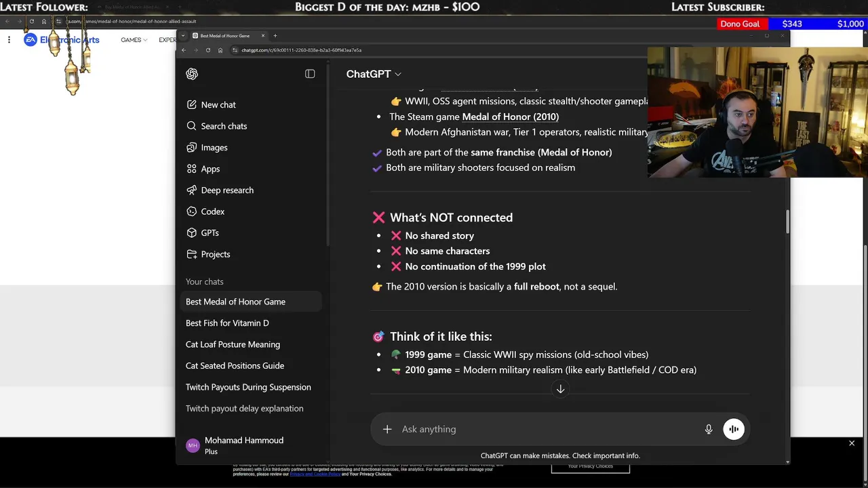Click the site info icon beside chatgpt.com URL
Viewport: 868px width, 488px height.
tap(235, 50)
